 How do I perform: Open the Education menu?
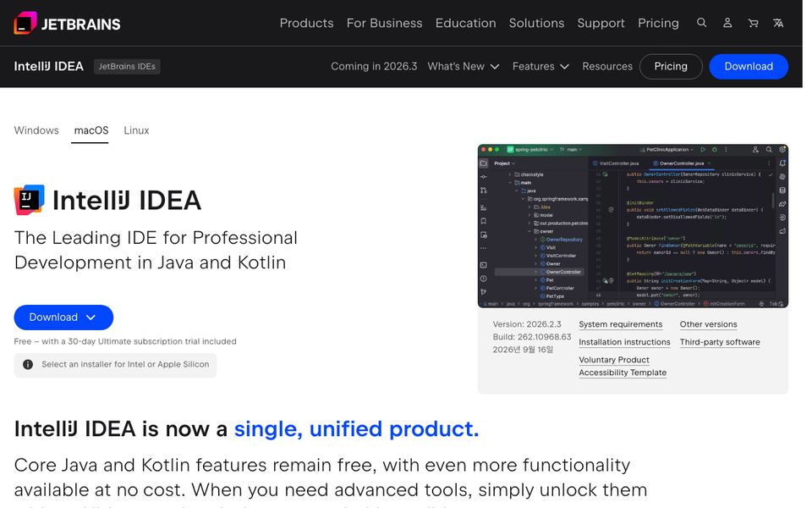(x=465, y=24)
